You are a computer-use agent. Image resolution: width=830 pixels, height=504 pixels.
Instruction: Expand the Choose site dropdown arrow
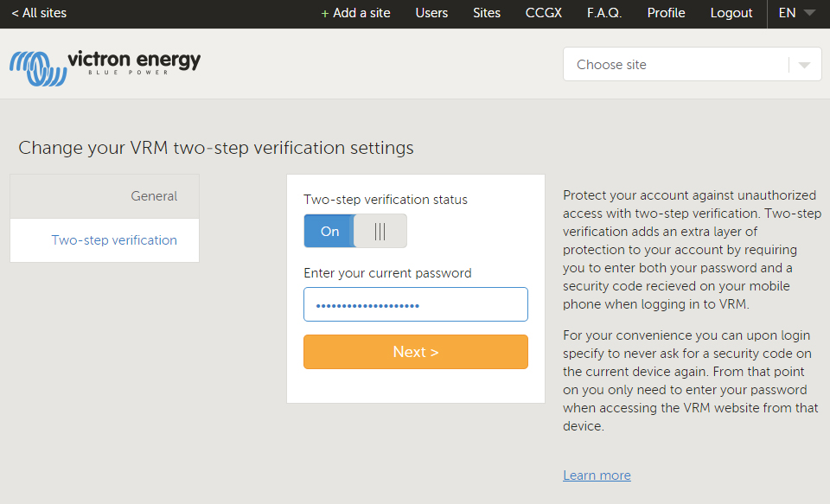[805, 65]
